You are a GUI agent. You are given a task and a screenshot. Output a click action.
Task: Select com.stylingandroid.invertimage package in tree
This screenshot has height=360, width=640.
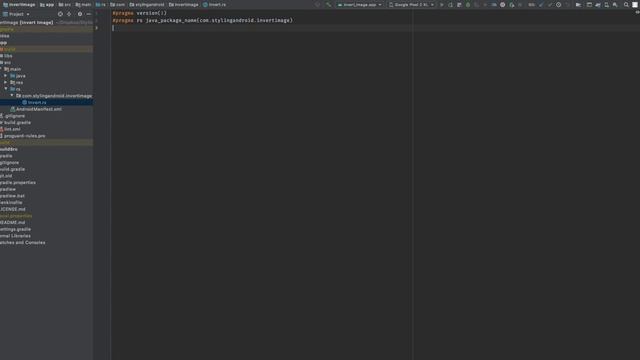[x=54, y=96]
